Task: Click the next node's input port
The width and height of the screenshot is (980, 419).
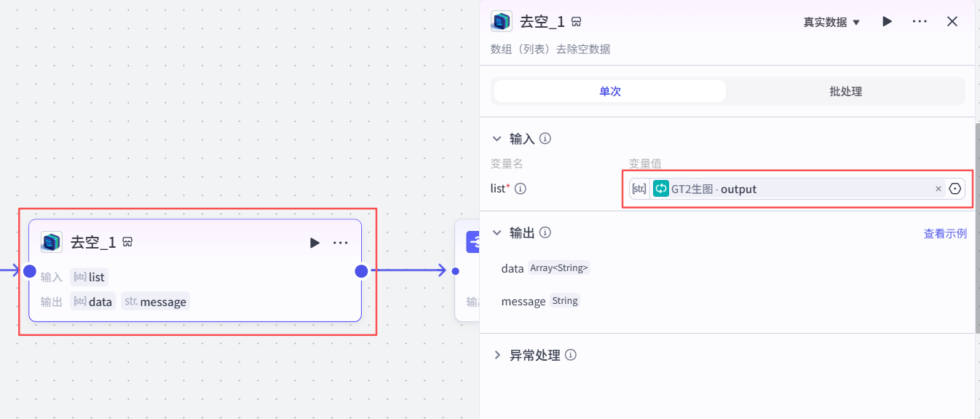Action: 455,271
